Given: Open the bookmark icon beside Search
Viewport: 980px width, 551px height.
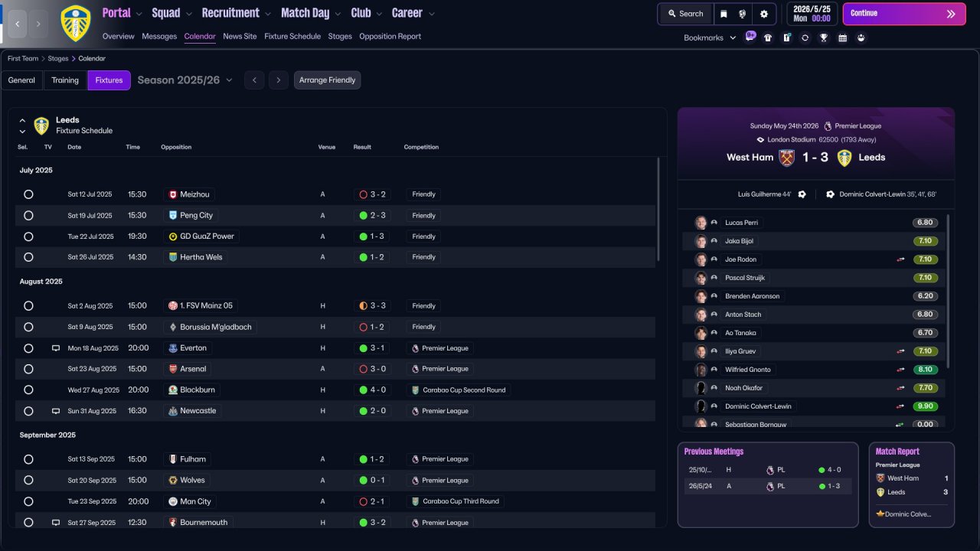Looking at the screenshot, I should click(724, 14).
